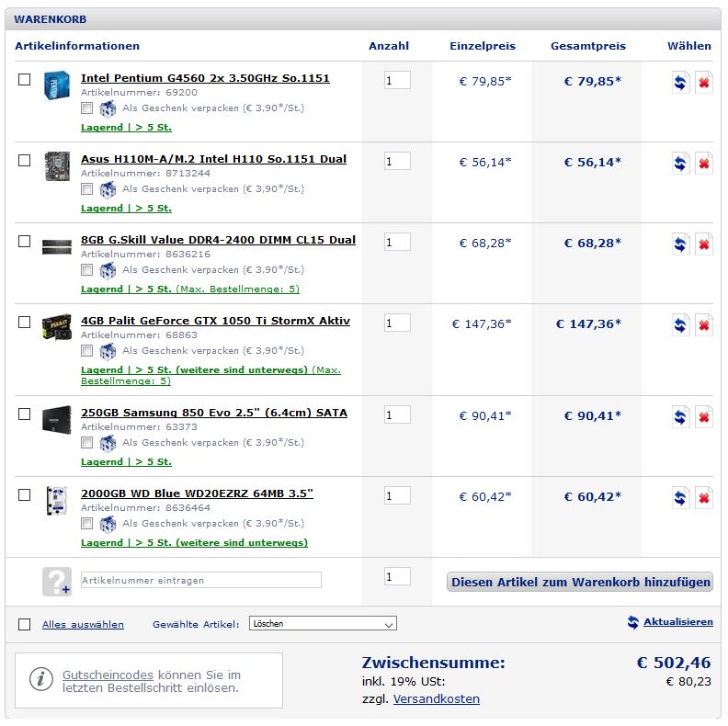Screen dimensions: 728x726
Task: Open the Versandkosten link
Action: click(437, 698)
